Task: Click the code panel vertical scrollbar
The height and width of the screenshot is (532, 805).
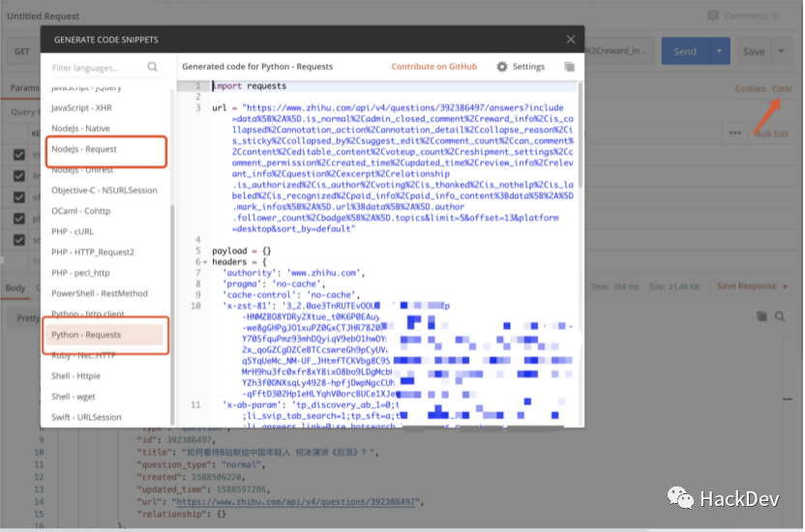Action: 581,134
